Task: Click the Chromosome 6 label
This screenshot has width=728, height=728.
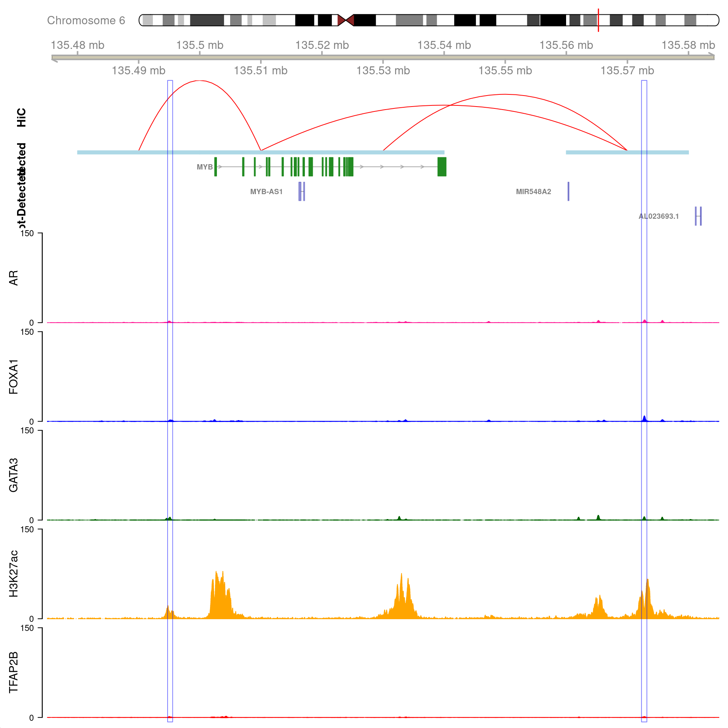Action: pyautogui.click(x=87, y=20)
